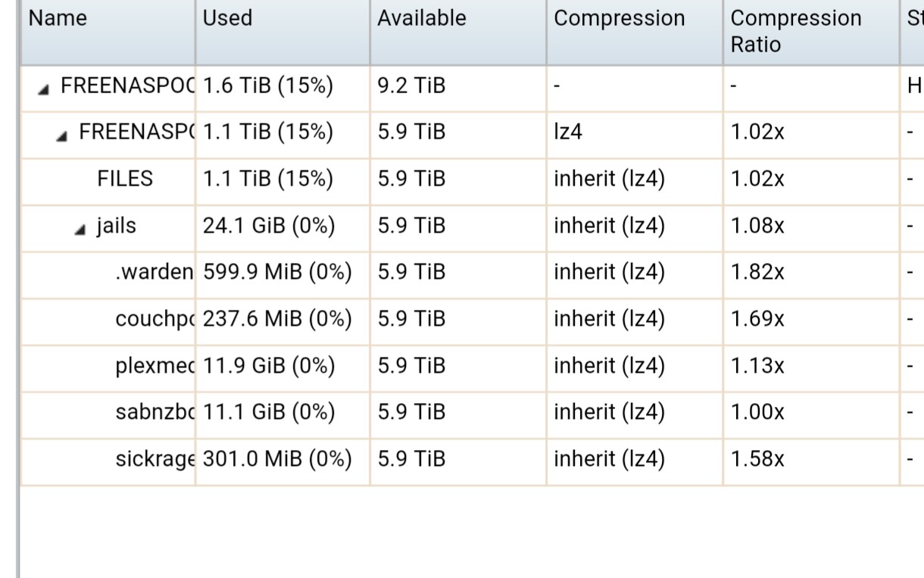Click the 11.9 GiB used cell

click(x=269, y=366)
